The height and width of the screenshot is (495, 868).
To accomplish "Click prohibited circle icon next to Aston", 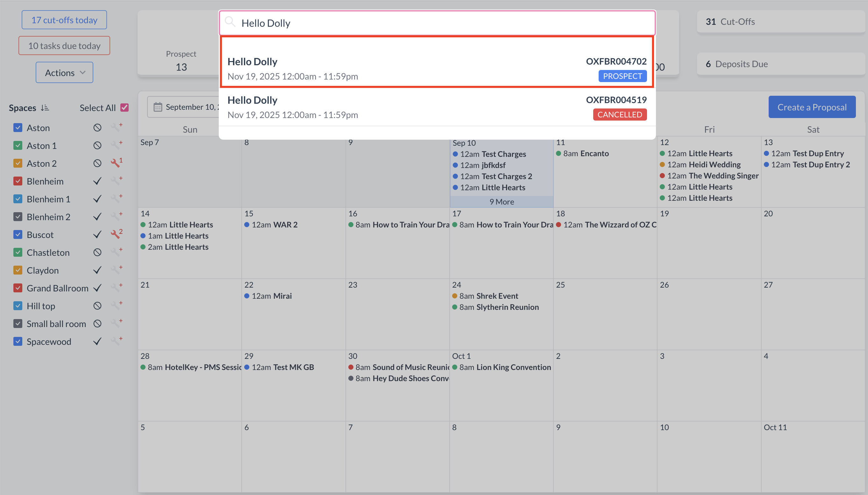I will [97, 128].
